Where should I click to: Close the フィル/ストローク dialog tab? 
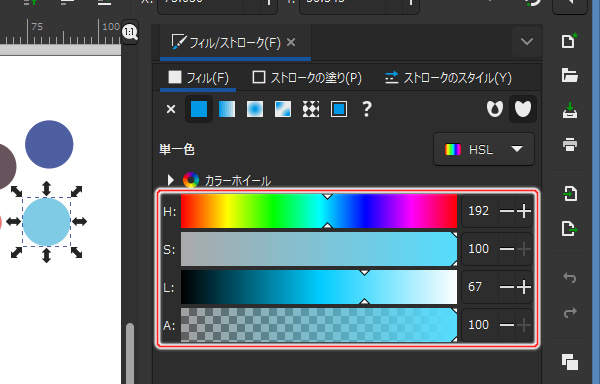291,42
